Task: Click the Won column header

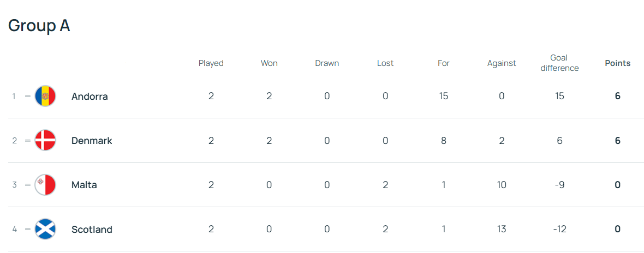Action: click(269, 63)
